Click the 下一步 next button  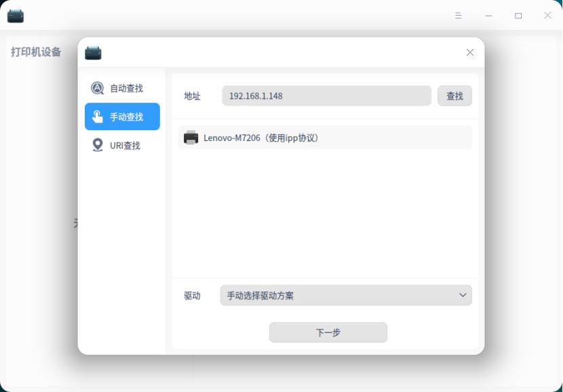point(328,332)
